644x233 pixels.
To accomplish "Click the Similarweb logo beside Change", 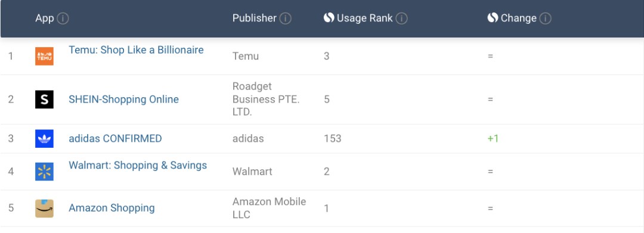I will click(x=493, y=18).
